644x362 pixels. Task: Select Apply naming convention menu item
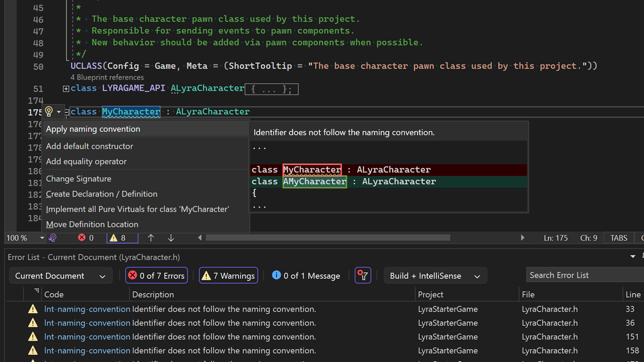coord(93,129)
